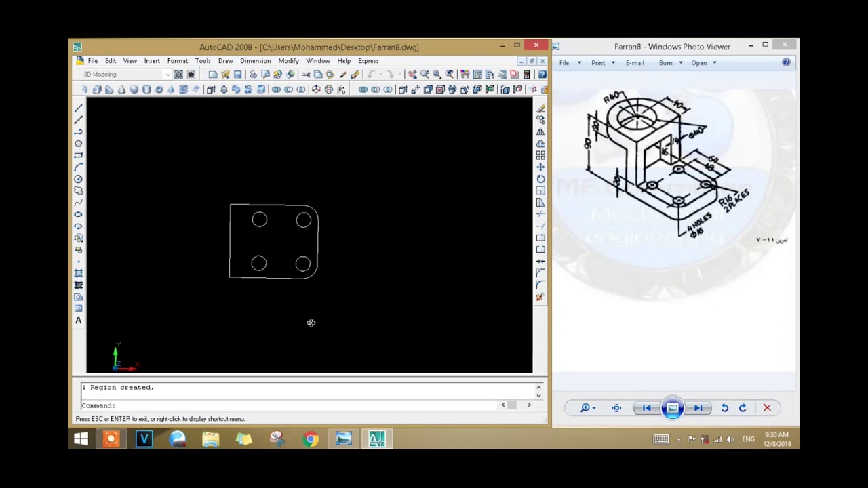Click the Pan realtime icon

point(412,75)
